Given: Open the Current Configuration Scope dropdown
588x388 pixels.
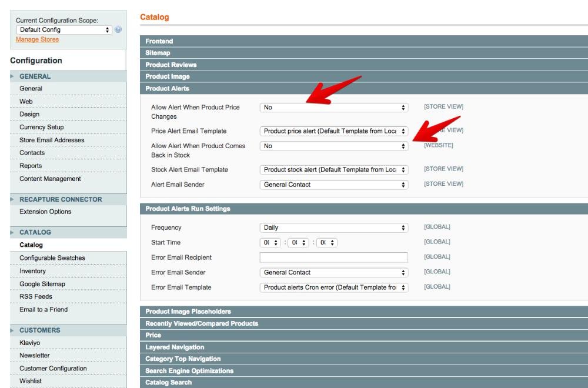Looking at the screenshot, I should click(64, 30).
